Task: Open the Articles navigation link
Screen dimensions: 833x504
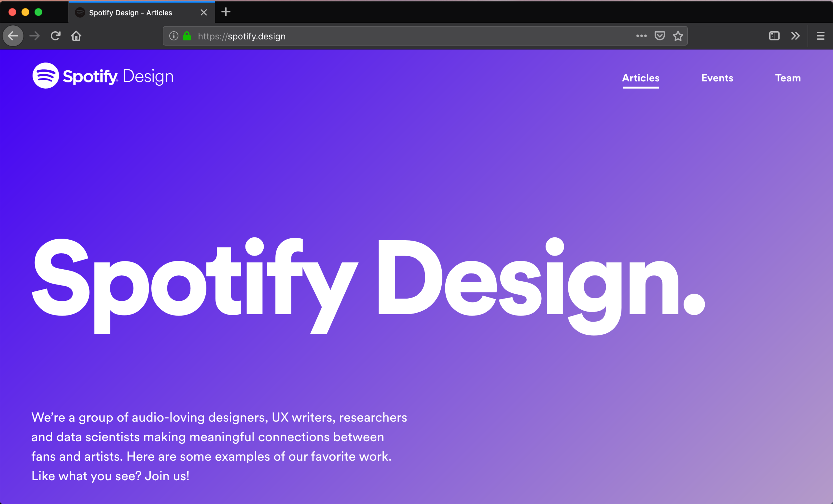Action: 641,78
